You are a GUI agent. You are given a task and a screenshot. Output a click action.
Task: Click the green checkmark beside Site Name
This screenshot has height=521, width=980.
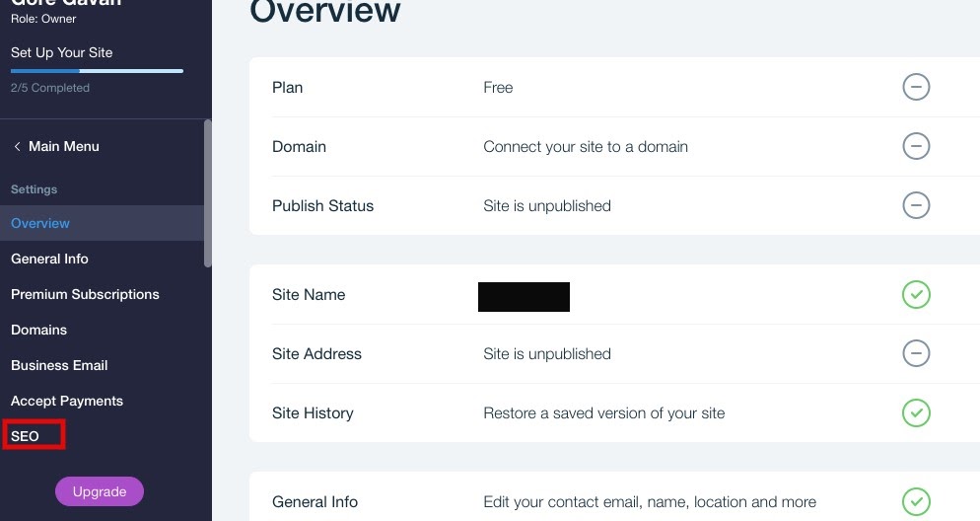coord(916,295)
